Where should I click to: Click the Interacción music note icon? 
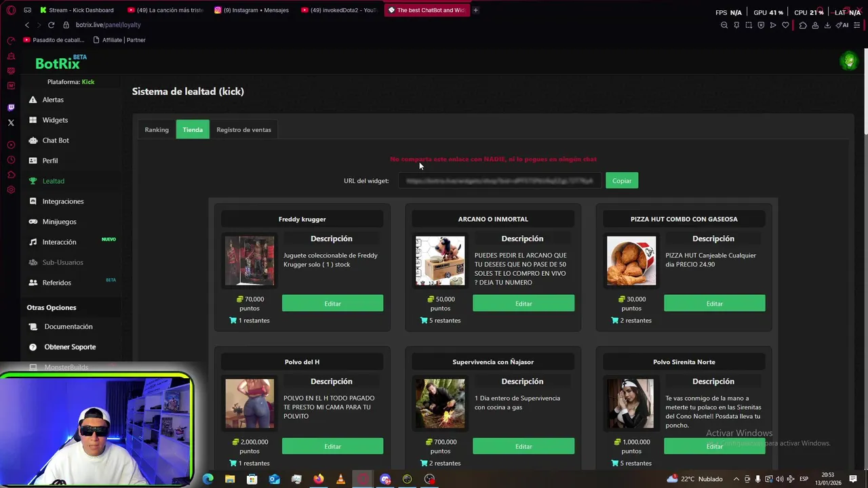point(33,242)
